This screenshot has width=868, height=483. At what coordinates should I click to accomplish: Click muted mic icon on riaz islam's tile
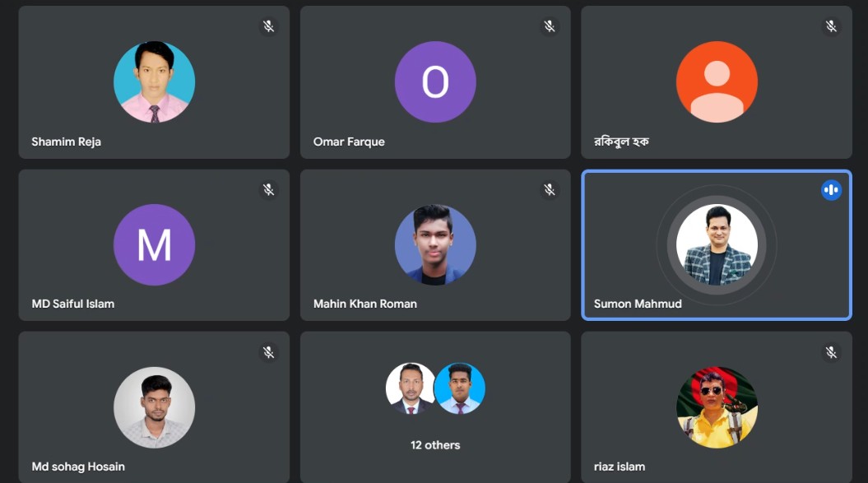[831, 352]
